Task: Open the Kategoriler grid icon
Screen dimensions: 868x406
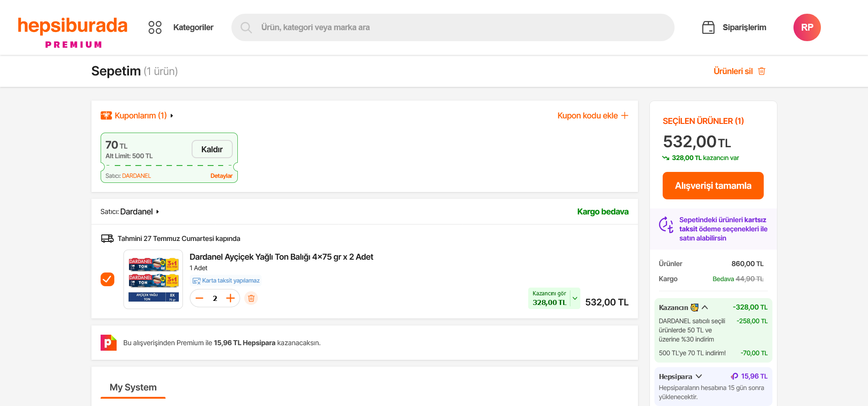Action: click(155, 27)
